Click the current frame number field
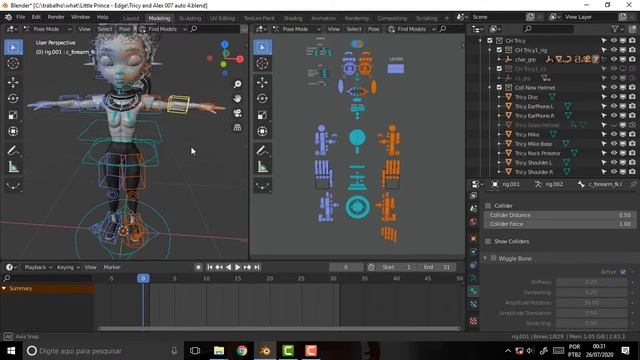The height and width of the screenshot is (360, 640). pos(346,267)
